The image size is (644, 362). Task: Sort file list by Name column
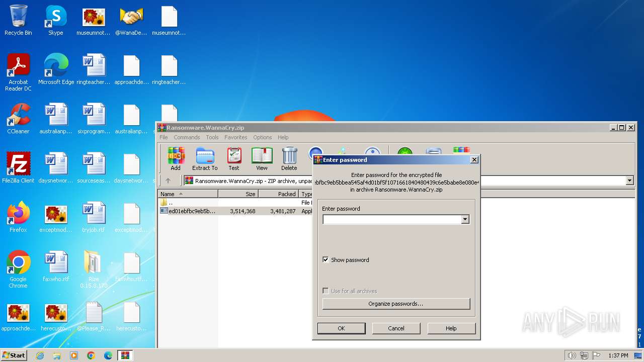188,194
